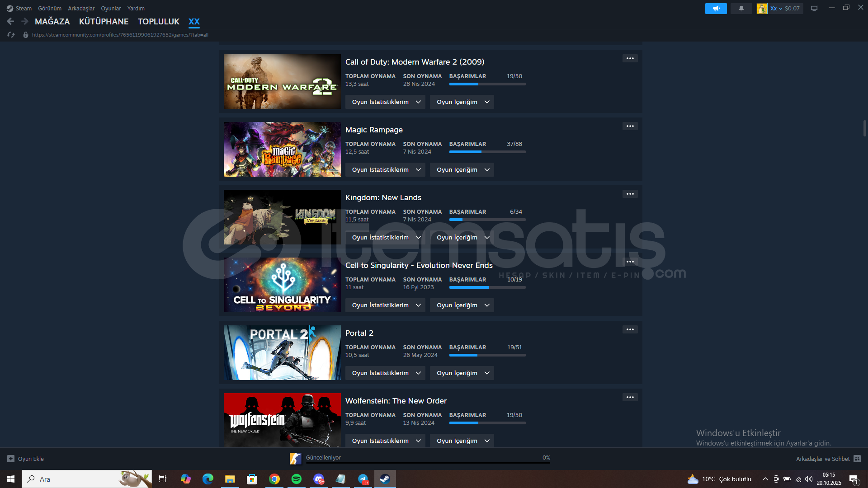Expand Oyun İstatistiklerim for Wolfenstein: The New Order
The height and width of the screenshot is (488, 868).
point(386,441)
